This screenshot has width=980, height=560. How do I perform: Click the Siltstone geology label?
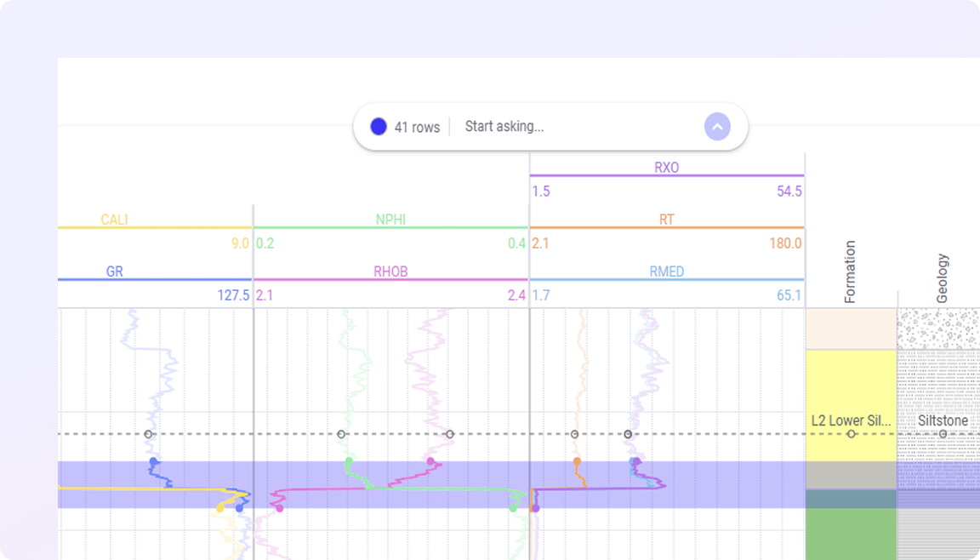943,420
